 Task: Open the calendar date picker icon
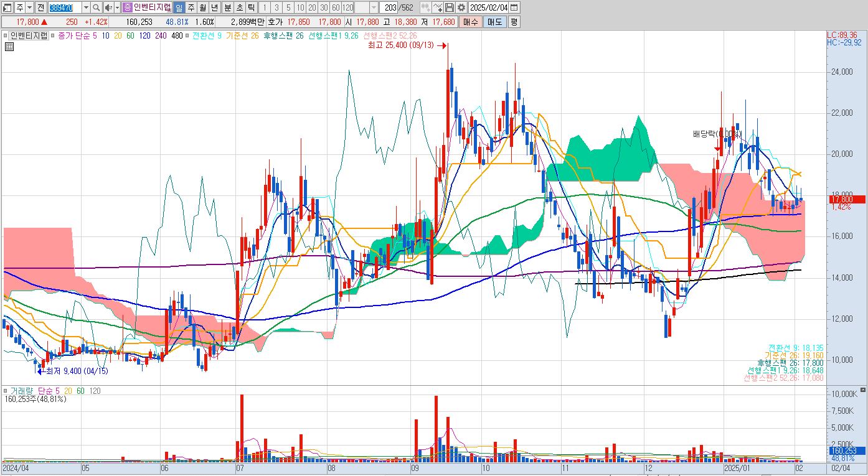[514, 7]
